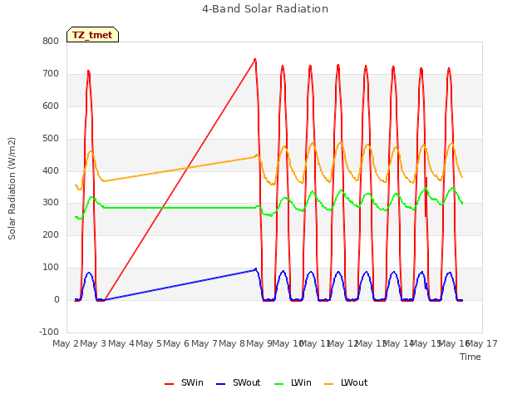Click the SWin peak near 750 on May 8
The width and height of the screenshot is (532, 399).
[255, 60]
